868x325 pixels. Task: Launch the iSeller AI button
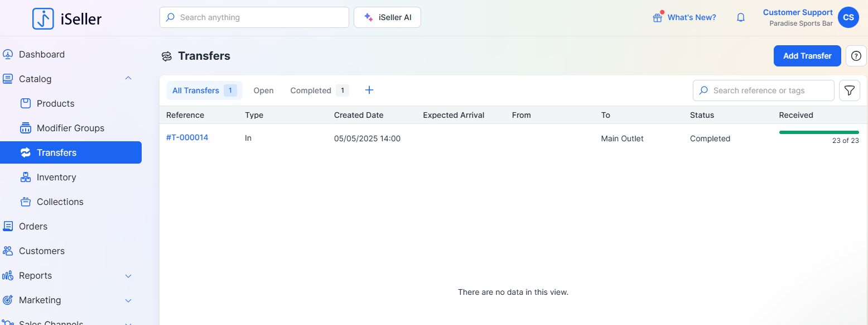387,17
